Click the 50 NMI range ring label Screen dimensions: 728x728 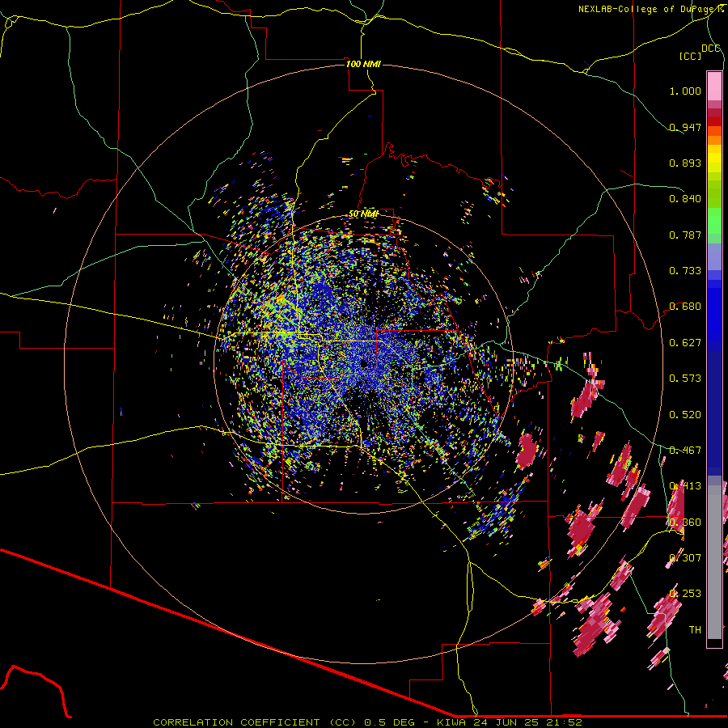pyautogui.click(x=363, y=214)
